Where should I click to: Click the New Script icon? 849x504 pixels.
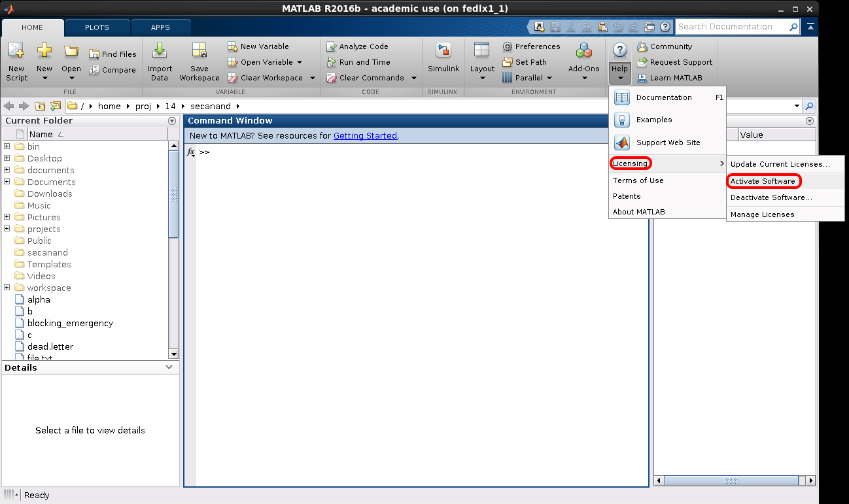[x=16, y=51]
